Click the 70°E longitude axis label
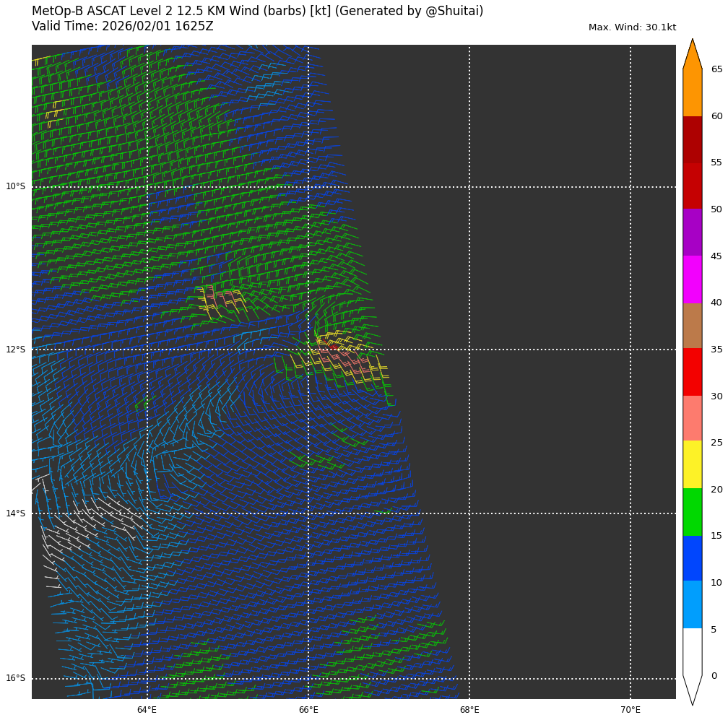The image size is (728, 720). [630, 710]
